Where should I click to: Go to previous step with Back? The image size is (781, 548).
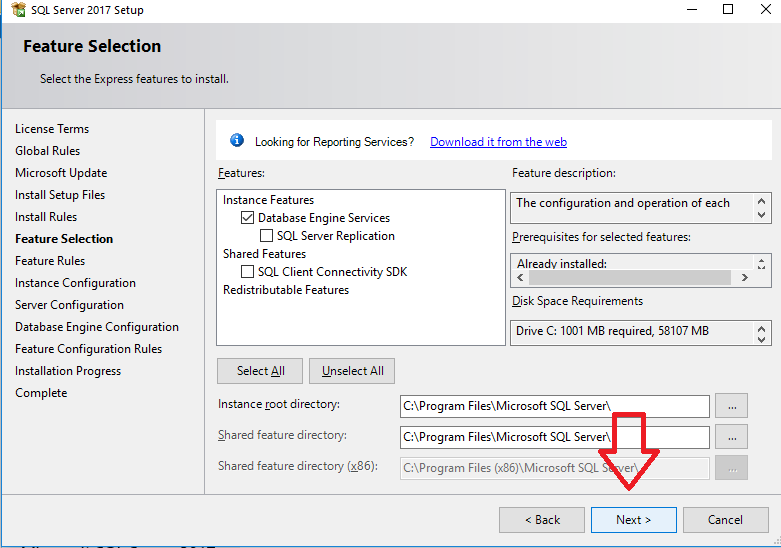(x=542, y=520)
